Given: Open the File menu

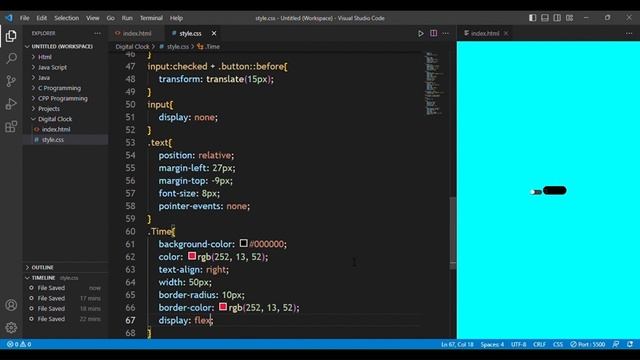Looking at the screenshot, I should tap(24, 18).
